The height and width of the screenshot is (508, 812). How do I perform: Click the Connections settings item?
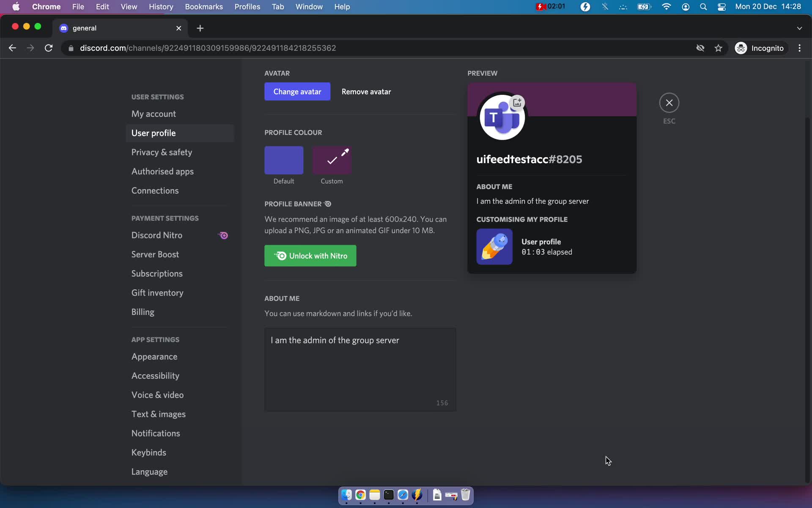point(155,190)
